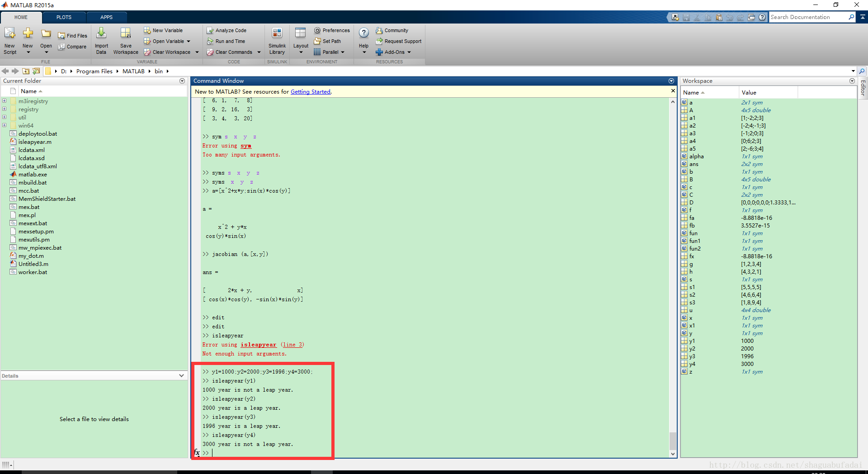Select isleapyear.m file
The height and width of the screenshot is (474, 868).
click(35, 142)
